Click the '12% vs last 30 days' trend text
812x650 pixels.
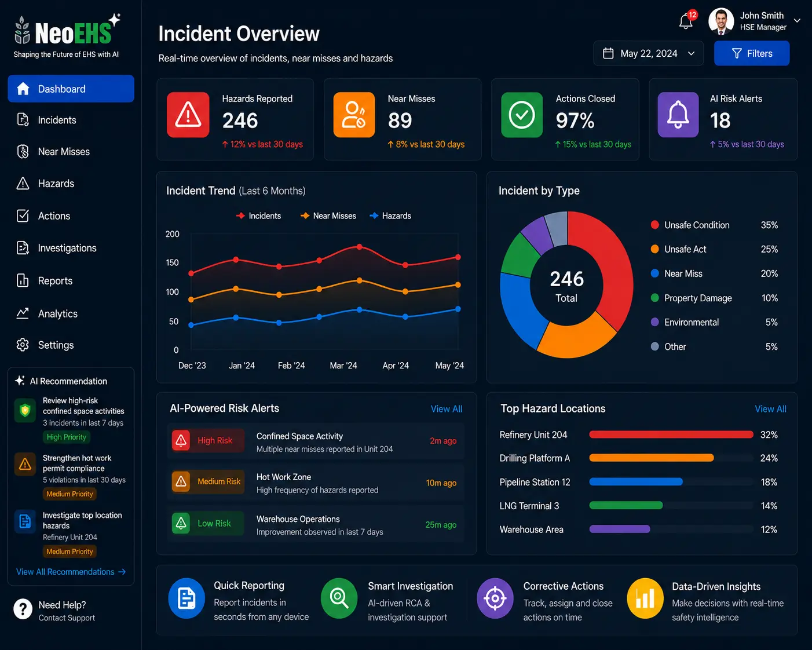(262, 144)
